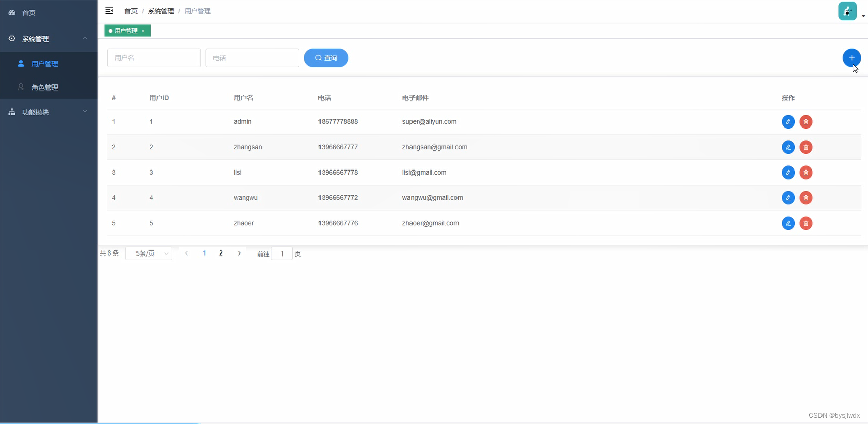Viewport: 868px width, 424px height.
Task: Open the dropdown arrow beside avatar
Action: (863, 16)
